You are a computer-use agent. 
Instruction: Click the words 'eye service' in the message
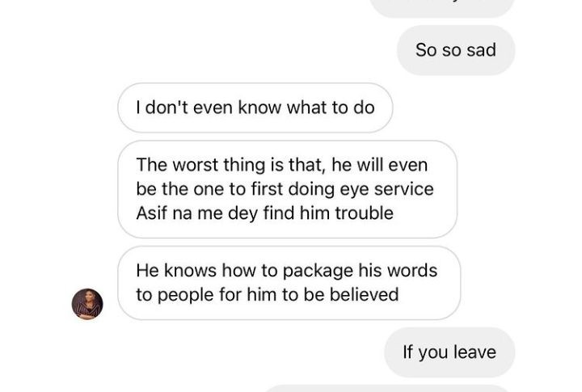386,189
